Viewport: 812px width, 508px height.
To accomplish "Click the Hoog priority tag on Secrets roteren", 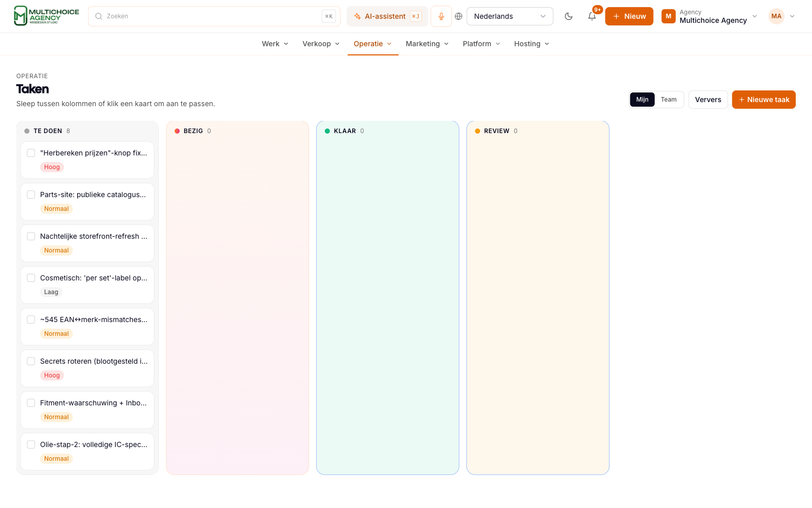I will (52, 375).
